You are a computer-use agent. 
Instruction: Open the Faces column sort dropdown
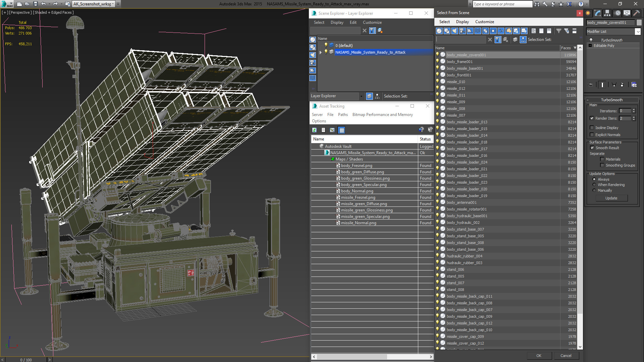tap(575, 48)
